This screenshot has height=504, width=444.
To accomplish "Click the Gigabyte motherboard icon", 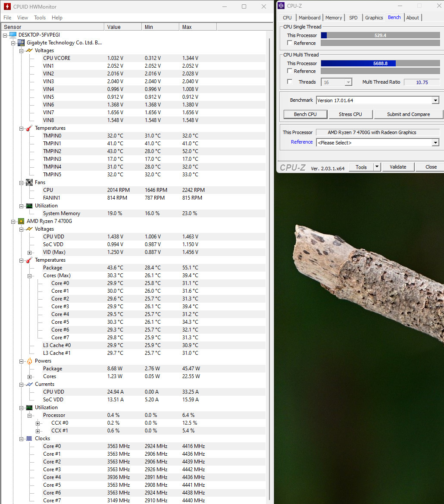I will (x=21, y=42).
